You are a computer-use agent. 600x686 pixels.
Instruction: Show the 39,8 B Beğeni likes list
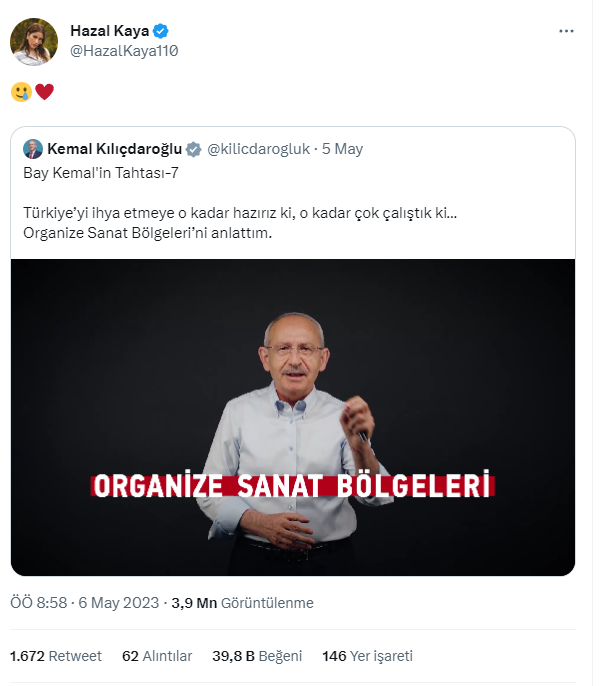pyautogui.click(x=257, y=656)
